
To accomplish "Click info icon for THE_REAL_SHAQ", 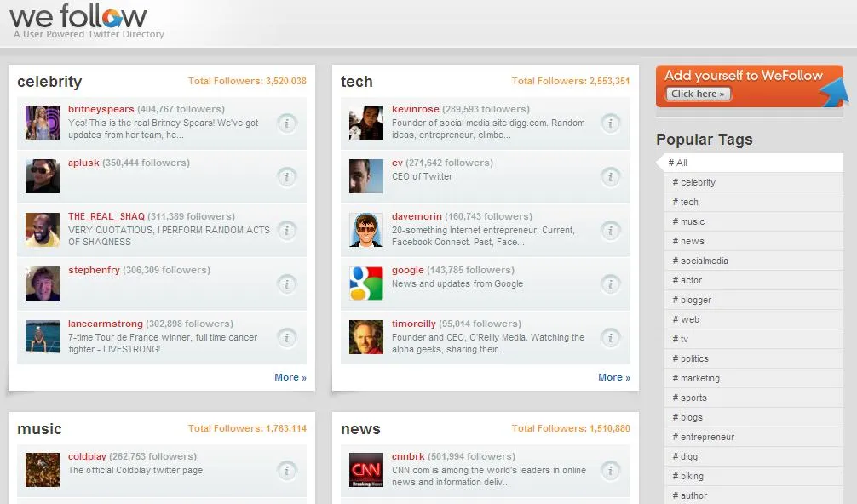I will [286, 231].
